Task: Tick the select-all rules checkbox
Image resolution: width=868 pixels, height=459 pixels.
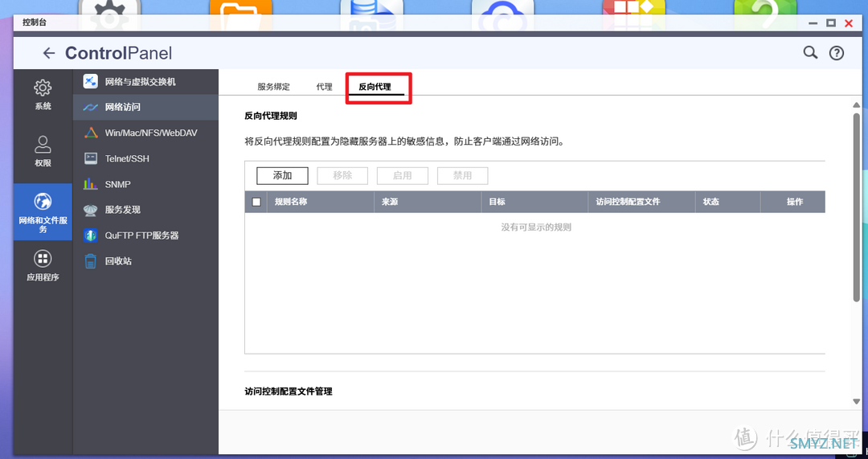Action: (256, 202)
